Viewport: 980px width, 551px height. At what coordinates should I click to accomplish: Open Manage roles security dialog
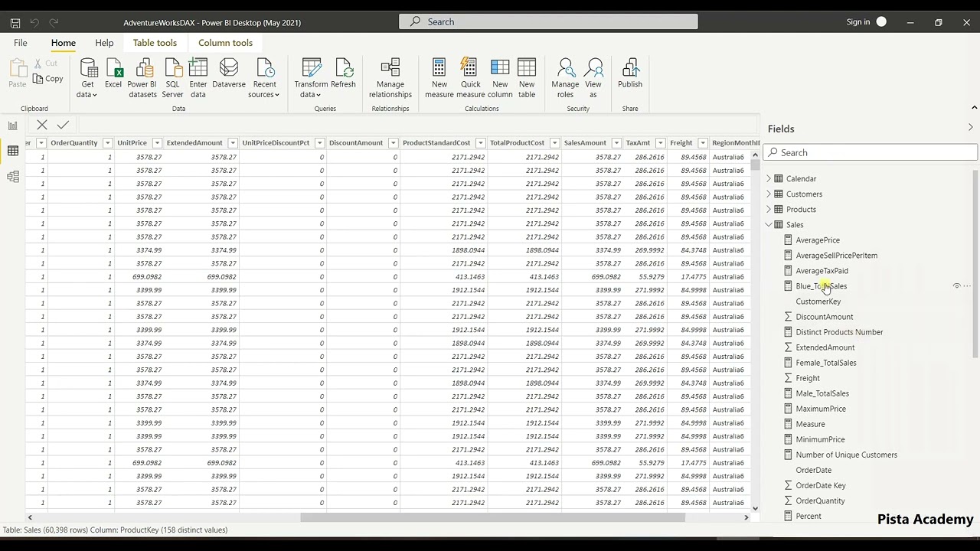tap(565, 79)
